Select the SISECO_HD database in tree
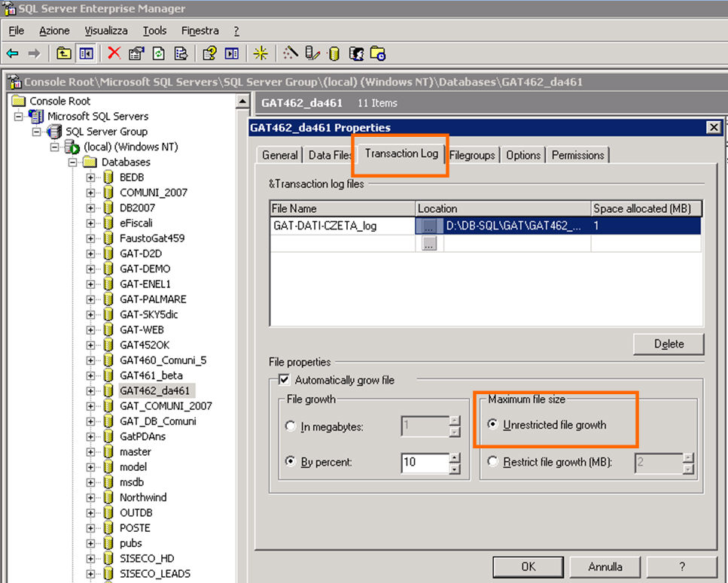The height and width of the screenshot is (583, 728). coord(147,558)
